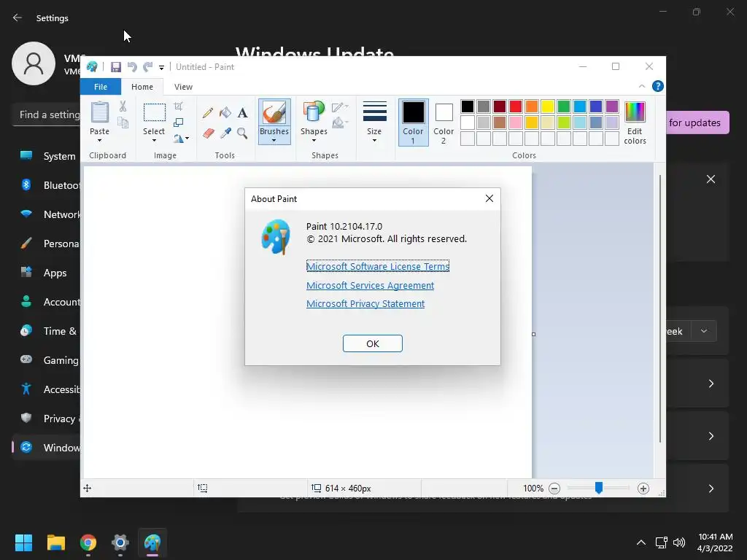747x560 pixels.
Task: Open Paint Help question mark icon
Action: click(x=657, y=86)
